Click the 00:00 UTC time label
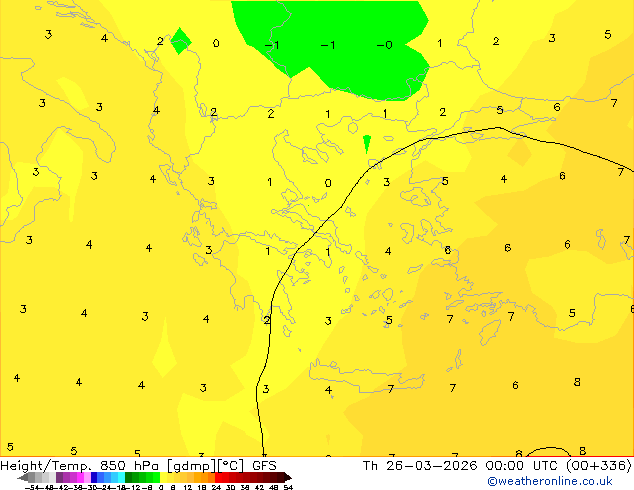Image resolution: width=634 pixels, height=490 pixels. (524, 466)
